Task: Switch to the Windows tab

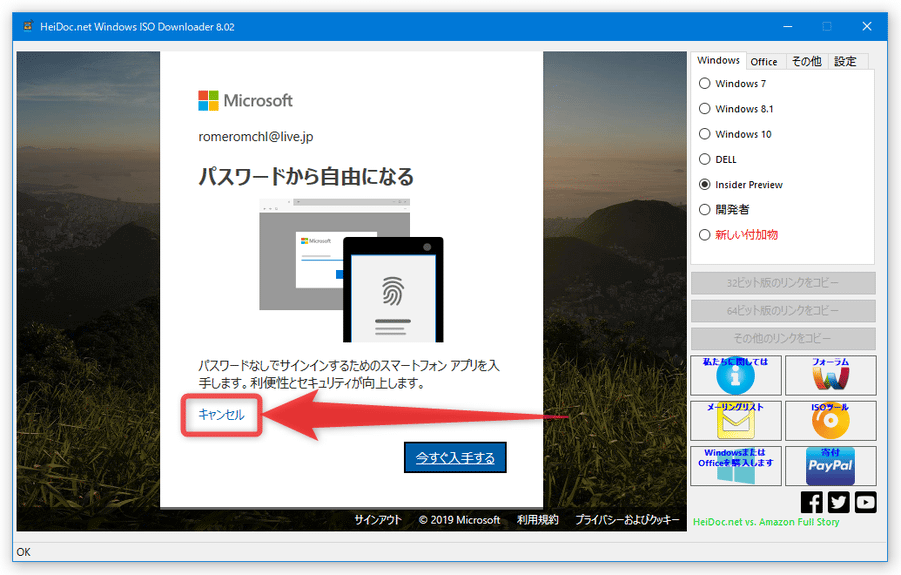Action: pyautogui.click(x=718, y=60)
